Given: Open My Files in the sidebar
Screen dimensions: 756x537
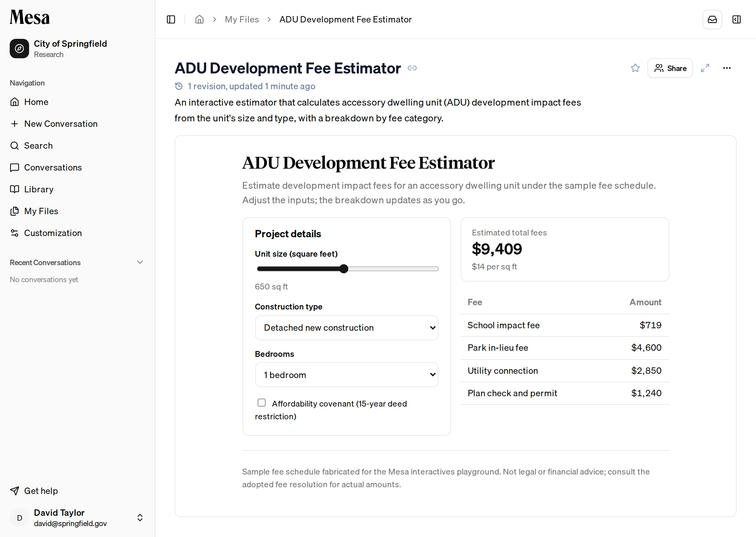Looking at the screenshot, I should pyautogui.click(x=77, y=211).
